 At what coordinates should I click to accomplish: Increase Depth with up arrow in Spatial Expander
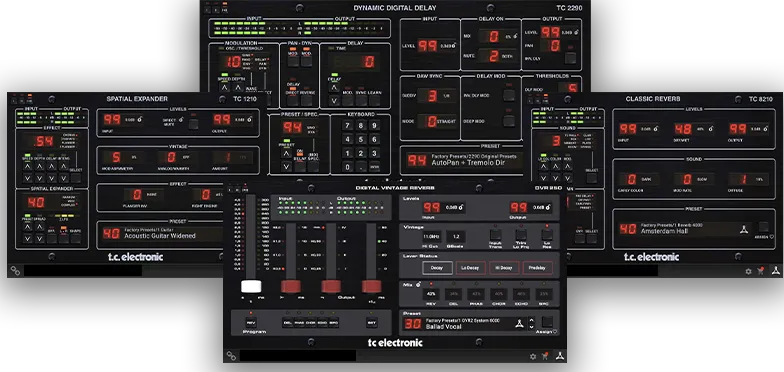pyautogui.click(x=40, y=166)
